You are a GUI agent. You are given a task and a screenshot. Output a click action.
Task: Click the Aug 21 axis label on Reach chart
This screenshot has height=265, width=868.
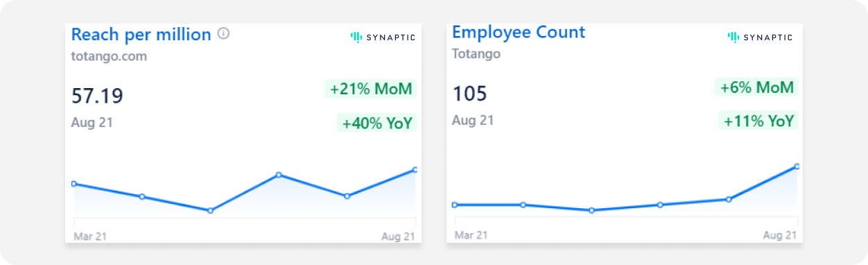click(x=399, y=237)
